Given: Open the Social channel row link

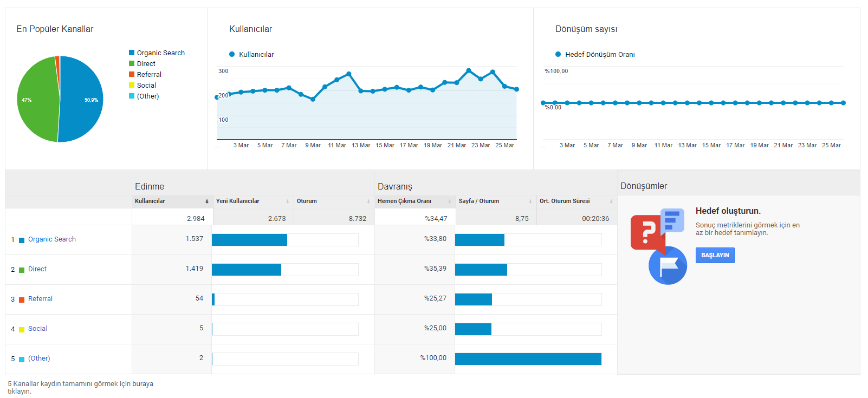Looking at the screenshot, I should (x=38, y=329).
